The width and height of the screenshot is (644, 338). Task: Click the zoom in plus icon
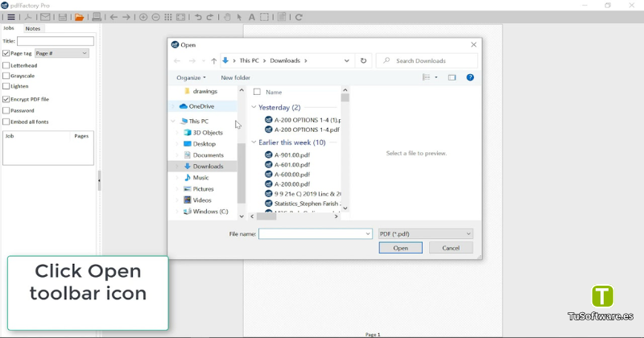coord(143,17)
